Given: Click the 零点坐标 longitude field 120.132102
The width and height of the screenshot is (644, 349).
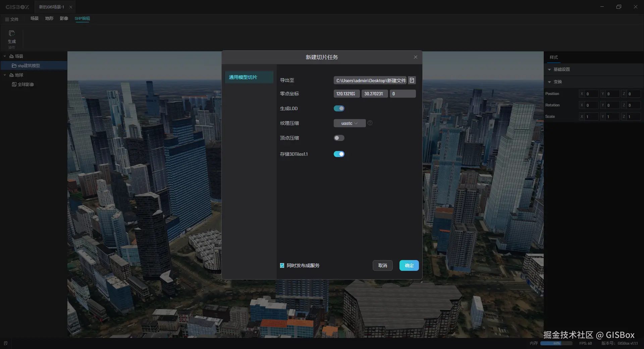Looking at the screenshot, I should coord(347,94).
